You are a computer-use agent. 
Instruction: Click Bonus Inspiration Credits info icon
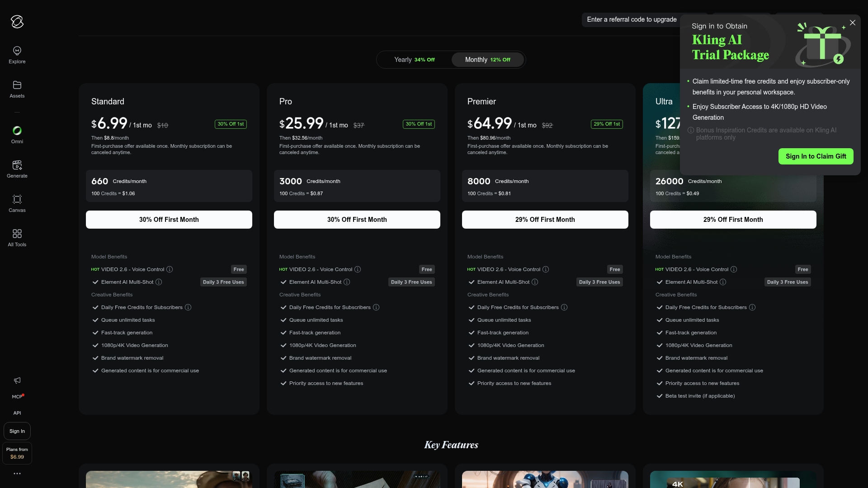click(x=691, y=130)
